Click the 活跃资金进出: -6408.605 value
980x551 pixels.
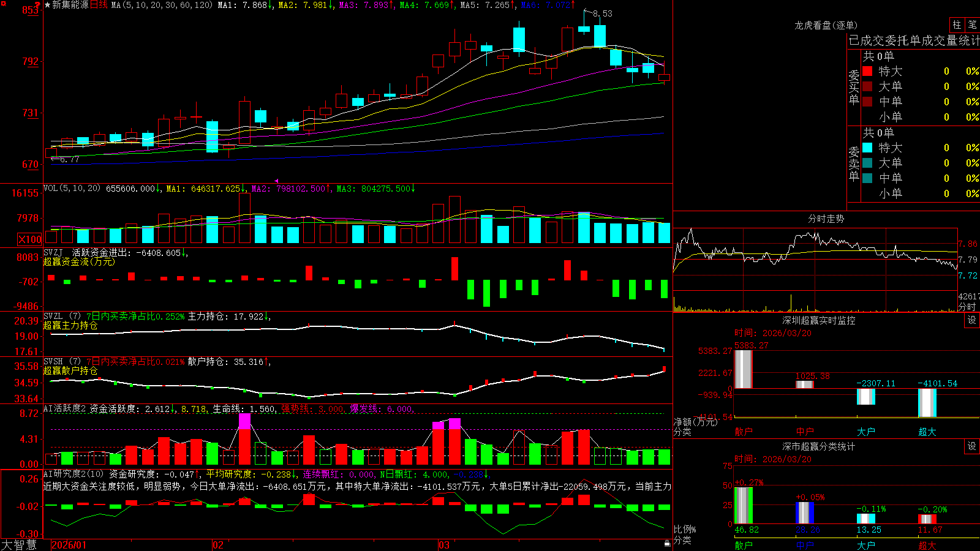click(129, 252)
